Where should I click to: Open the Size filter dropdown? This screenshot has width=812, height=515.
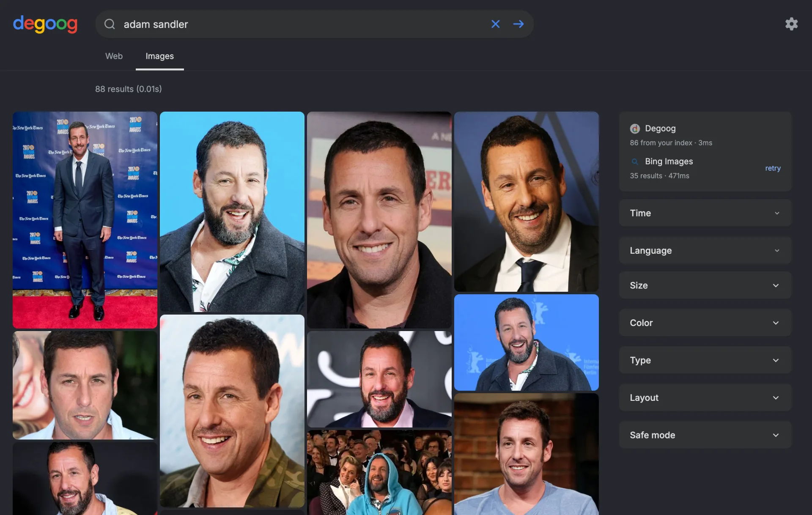tap(705, 285)
